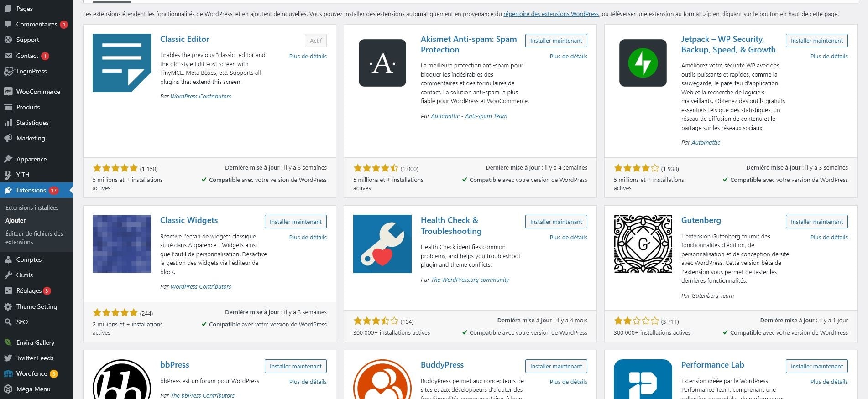
Task: Click the YITH sidebar icon
Action: click(x=8, y=175)
